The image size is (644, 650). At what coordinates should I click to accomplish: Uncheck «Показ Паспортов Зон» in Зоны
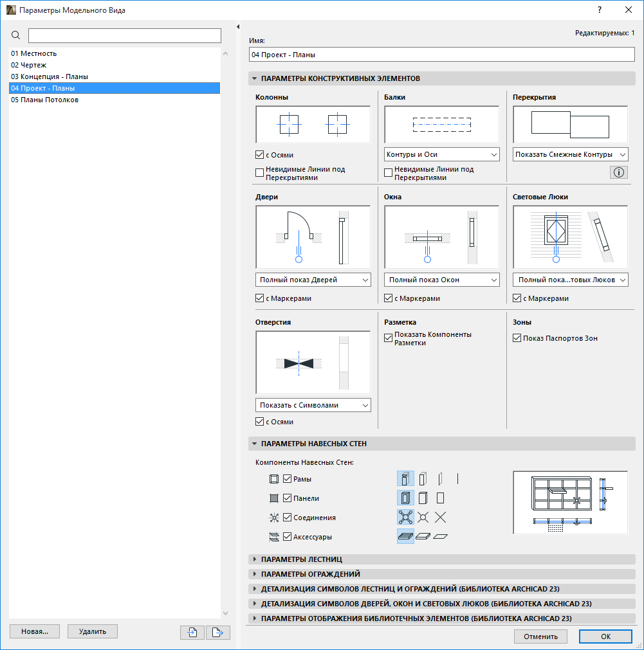(517, 338)
